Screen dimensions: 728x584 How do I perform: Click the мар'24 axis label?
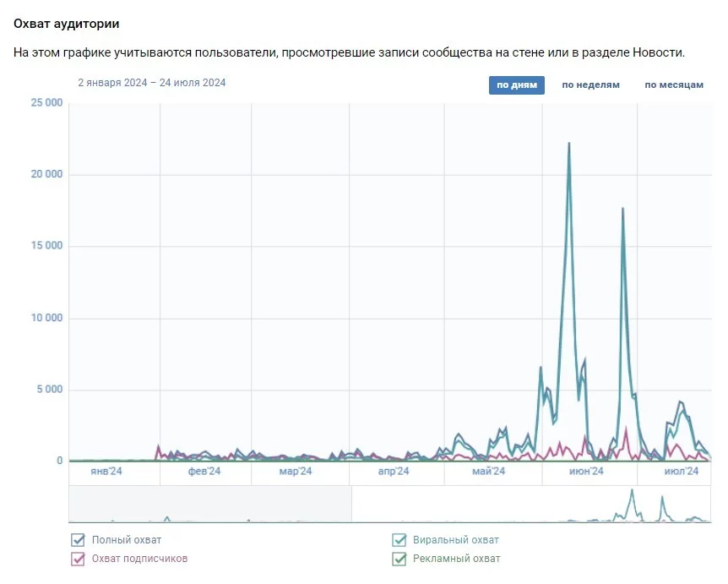point(296,472)
